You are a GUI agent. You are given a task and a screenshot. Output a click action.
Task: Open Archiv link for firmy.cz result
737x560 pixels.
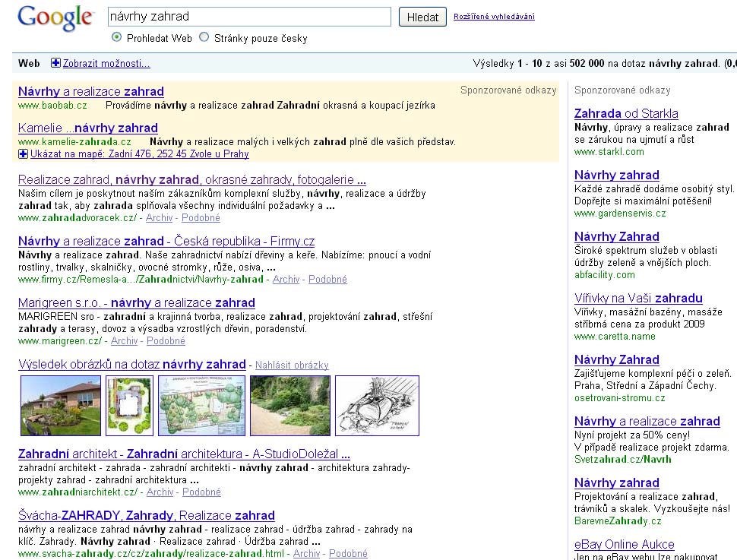pyautogui.click(x=286, y=280)
